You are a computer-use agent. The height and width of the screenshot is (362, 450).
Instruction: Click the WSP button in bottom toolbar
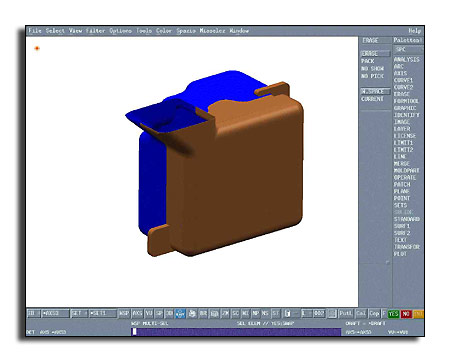124,314
